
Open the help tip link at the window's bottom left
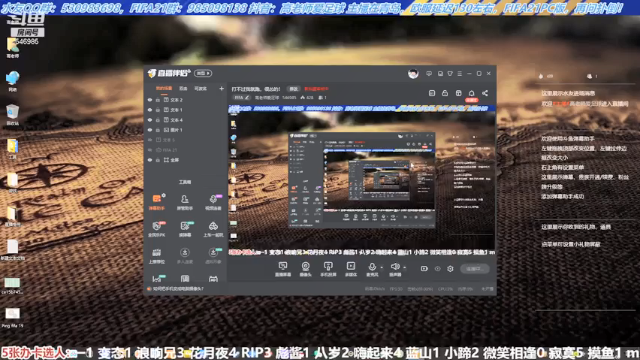click(x=178, y=289)
